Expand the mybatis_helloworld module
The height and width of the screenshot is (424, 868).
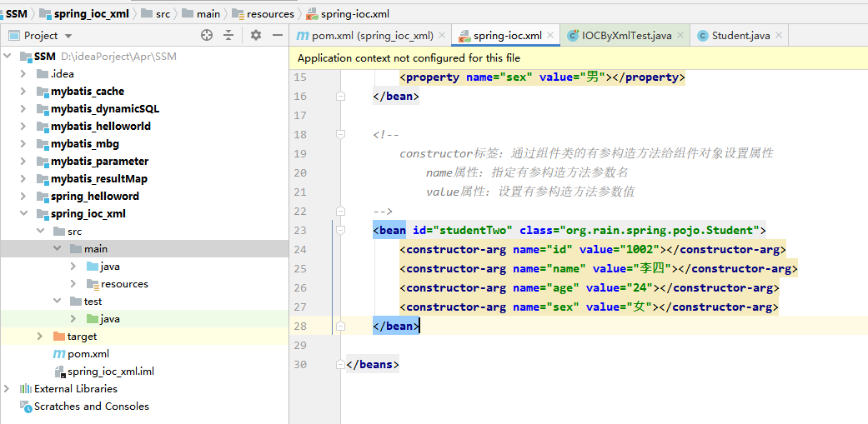23,127
